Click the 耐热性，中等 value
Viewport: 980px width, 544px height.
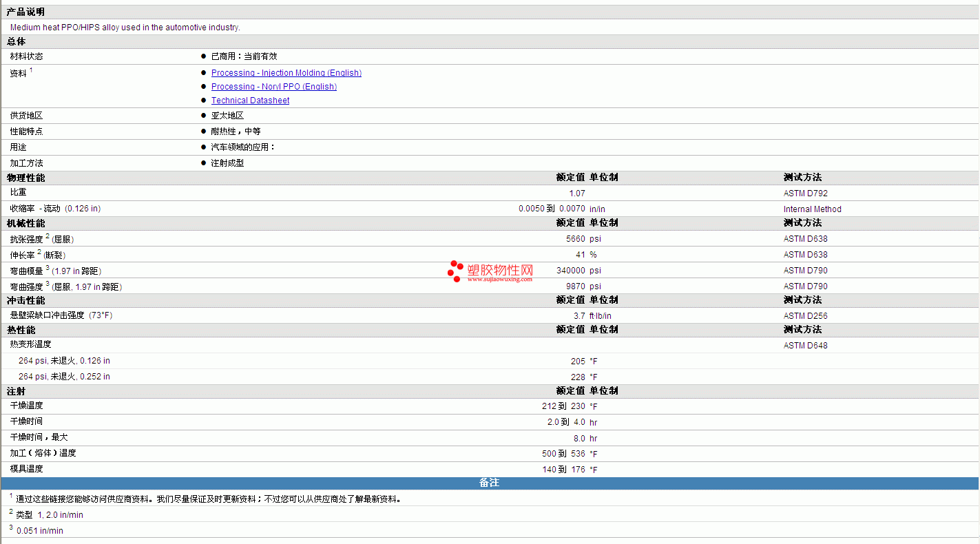(236, 132)
